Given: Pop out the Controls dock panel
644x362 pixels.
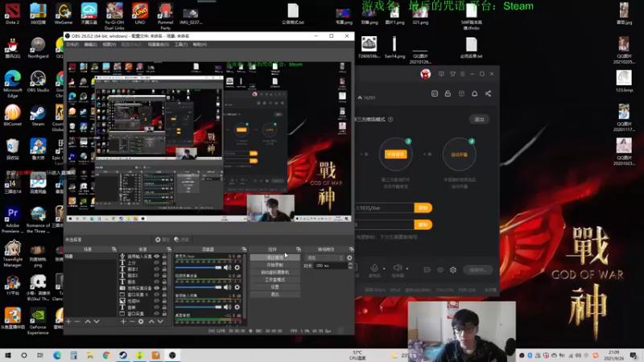Looking at the screenshot, I should tap(299, 249).
